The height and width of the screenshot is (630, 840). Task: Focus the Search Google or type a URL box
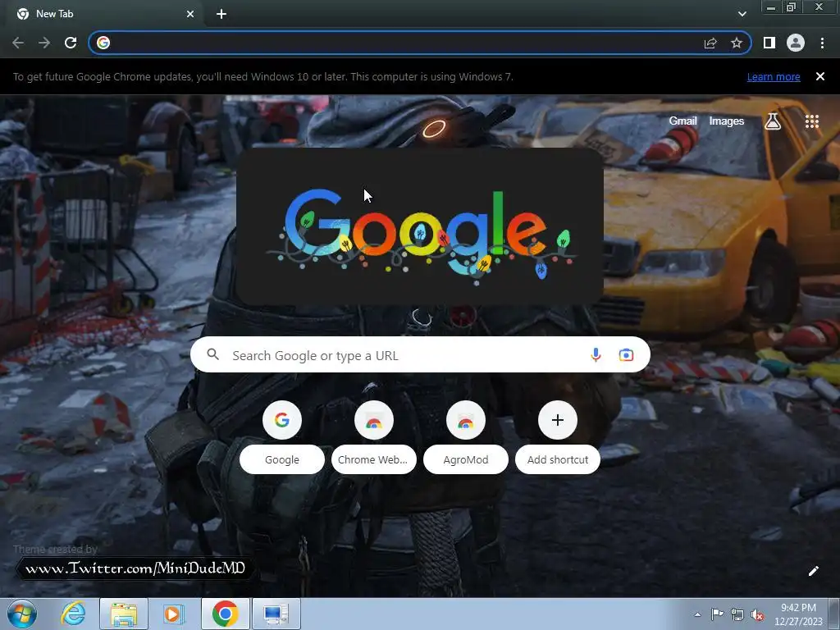point(420,354)
